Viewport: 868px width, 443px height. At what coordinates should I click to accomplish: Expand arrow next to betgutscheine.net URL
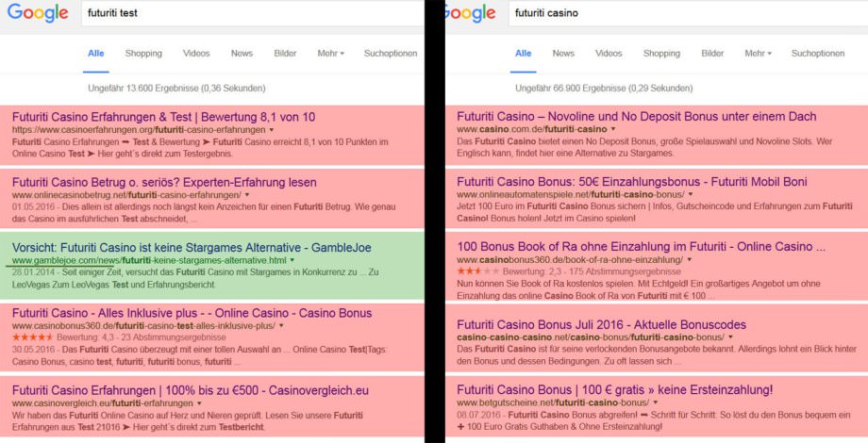point(656,402)
